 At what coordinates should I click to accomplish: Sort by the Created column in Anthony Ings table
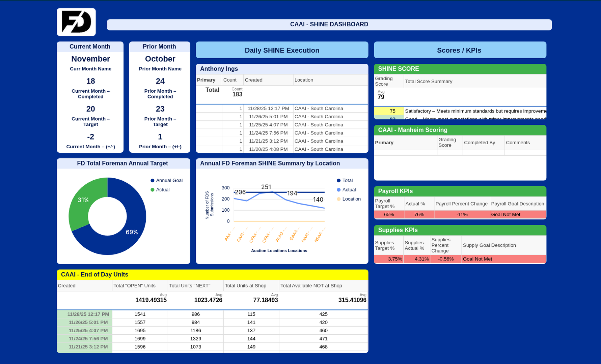pos(253,80)
